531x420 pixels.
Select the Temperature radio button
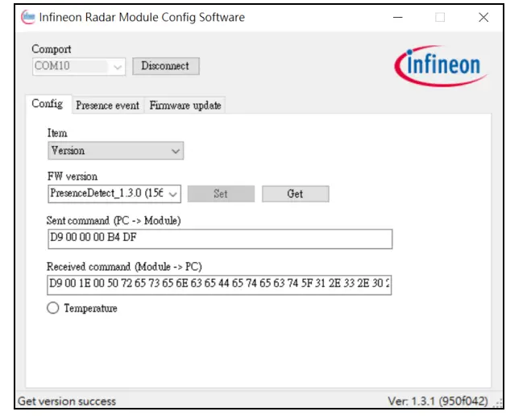pyautogui.click(x=53, y=308)
